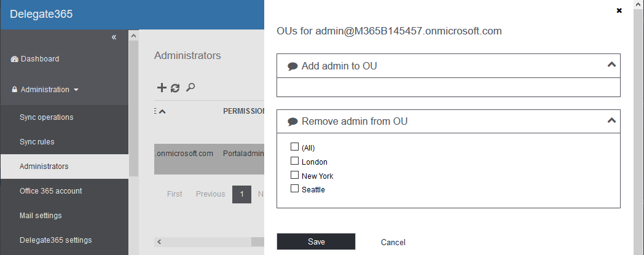Open Sync operations in sidebar
This screenshot has height=255, width=644.
[x=46, y=117]
